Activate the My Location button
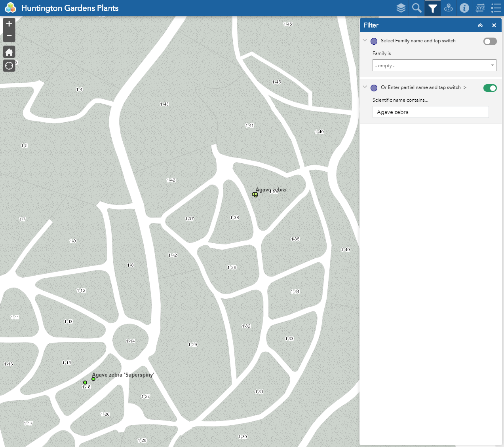504x447 pixels. pyautogui.click(x=9, y=65)
